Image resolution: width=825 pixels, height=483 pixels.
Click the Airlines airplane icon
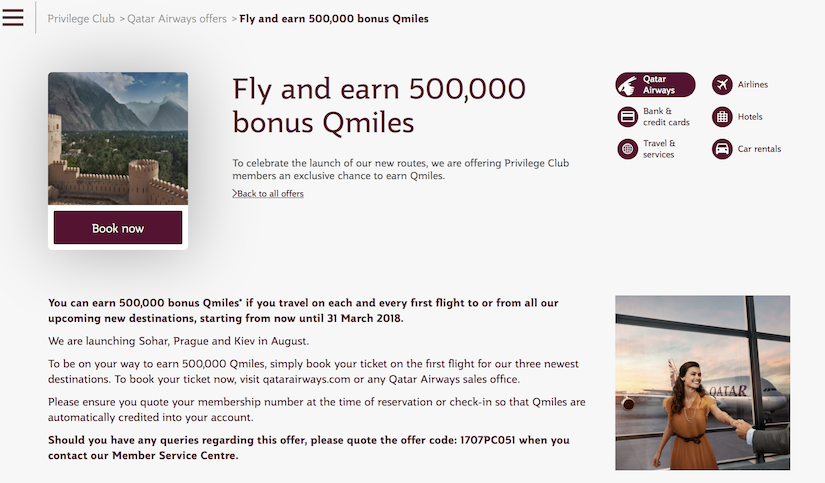click(x=722, y=85)
